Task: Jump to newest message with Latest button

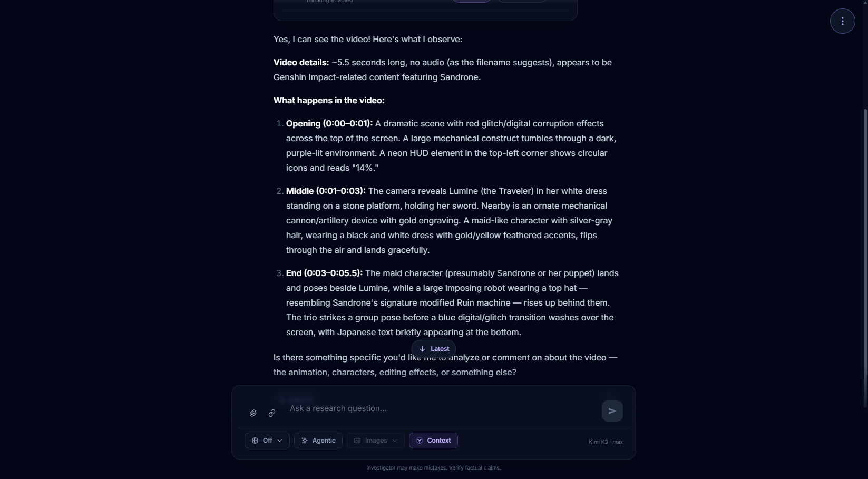Action: 434,349
